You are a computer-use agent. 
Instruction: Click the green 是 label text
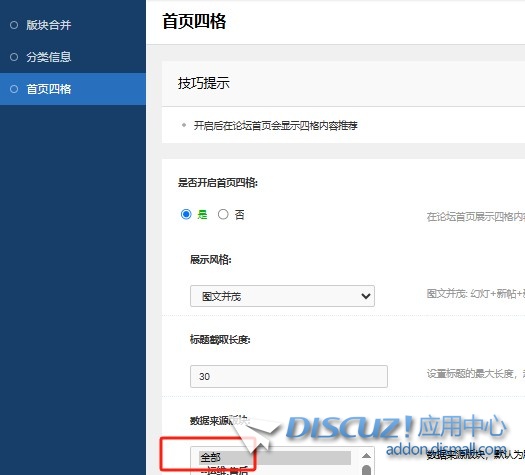point(202,215)
